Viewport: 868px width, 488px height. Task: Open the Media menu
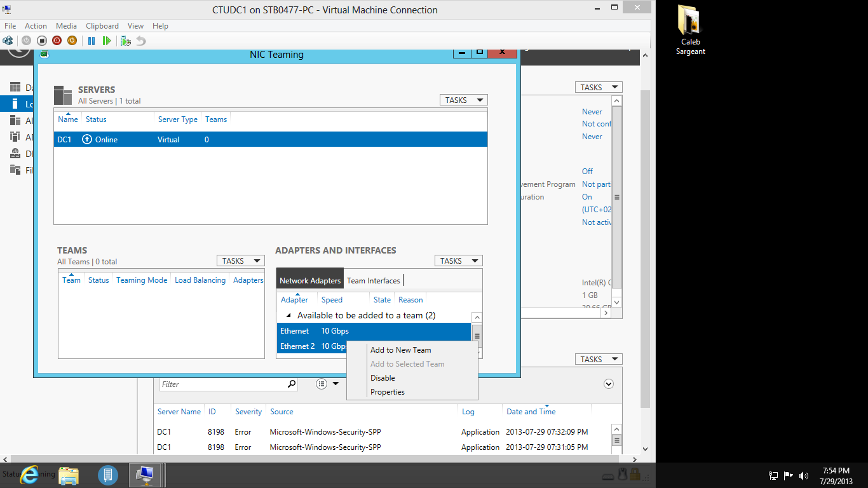[66, 26]
